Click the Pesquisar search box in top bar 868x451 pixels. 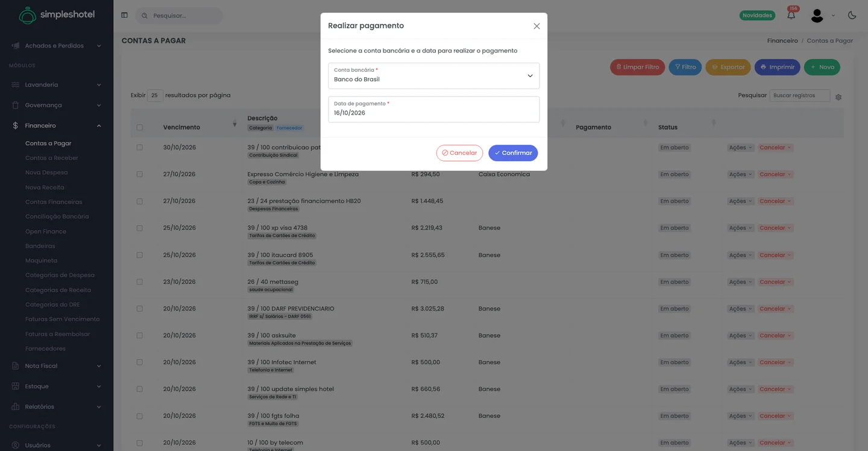pos(180,16)
